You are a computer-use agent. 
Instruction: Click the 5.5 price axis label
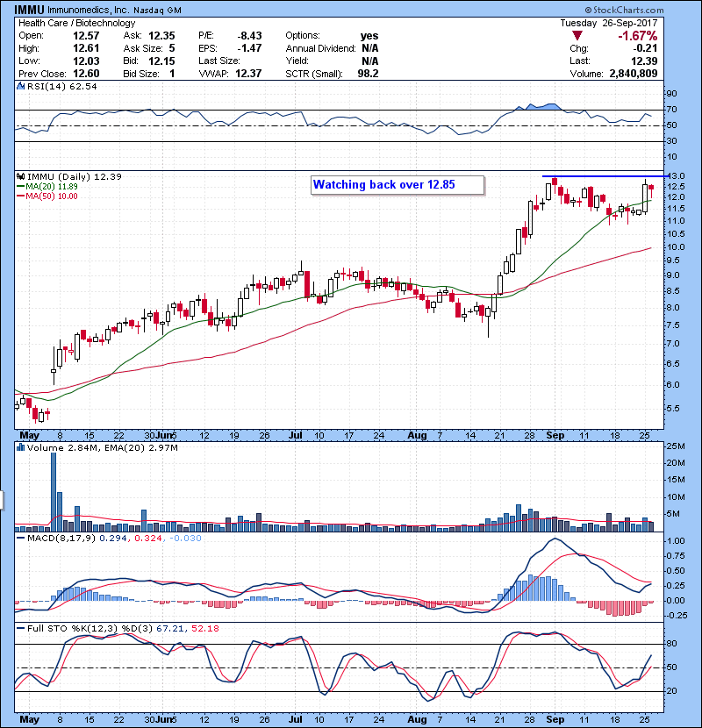tap(674, 409)
